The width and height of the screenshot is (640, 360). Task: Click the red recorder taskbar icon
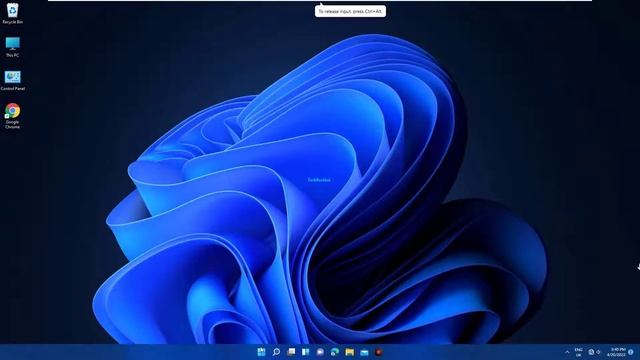coord(379,352)
